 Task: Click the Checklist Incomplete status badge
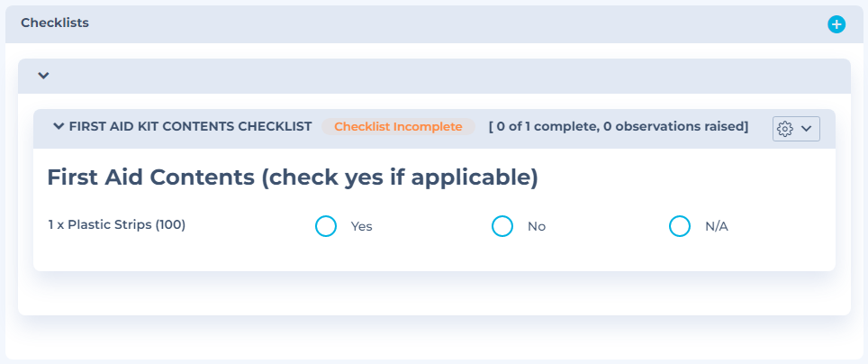pyautogui.click(x=398, y=127)
